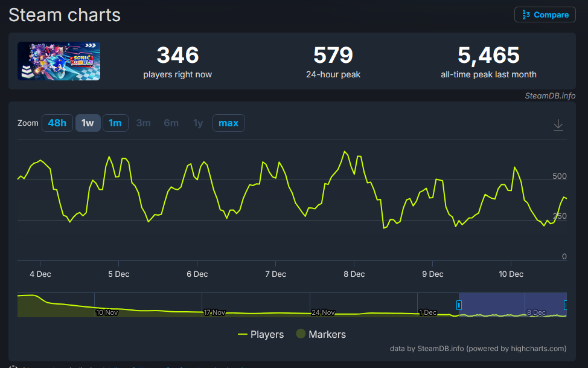Set chart zoom to 6m
Screen dimensions: 588x368
pyautogui.click(x=171, y=123)
